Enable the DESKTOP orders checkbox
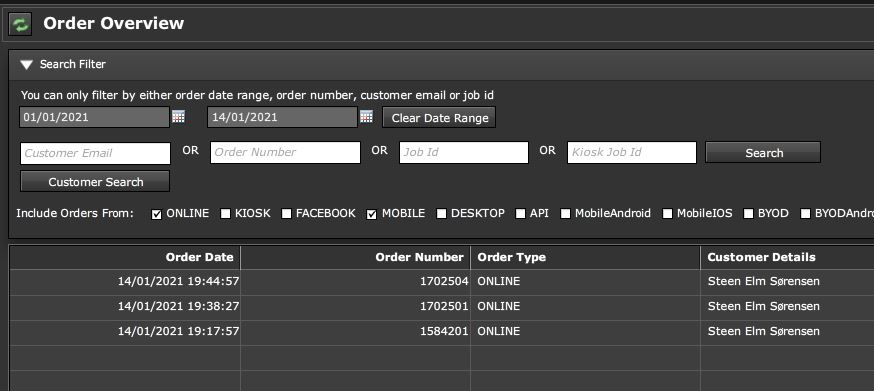This screenshot has height=391, width=874. point(441,214)
